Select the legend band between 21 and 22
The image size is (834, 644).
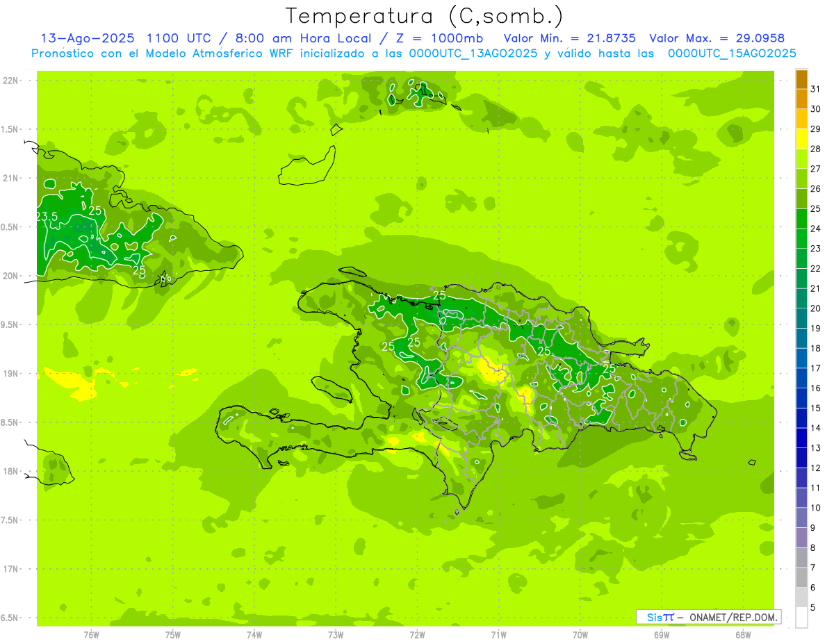(x=801, y=279)
